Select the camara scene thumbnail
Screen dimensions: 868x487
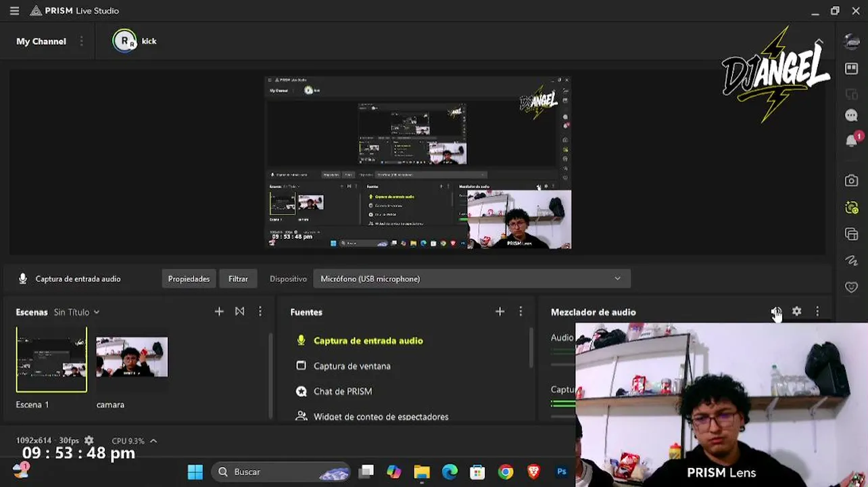132,357
